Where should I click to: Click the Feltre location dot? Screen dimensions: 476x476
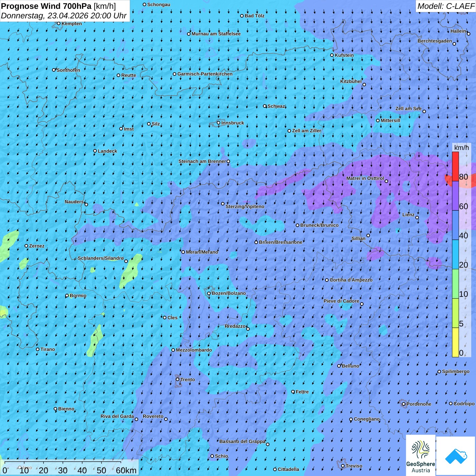293,392
